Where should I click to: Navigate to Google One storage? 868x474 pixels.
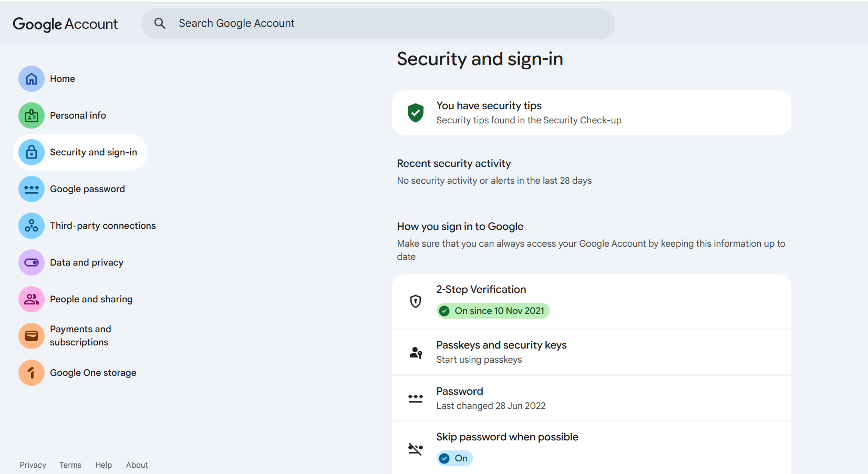click(x=31, y=373)
